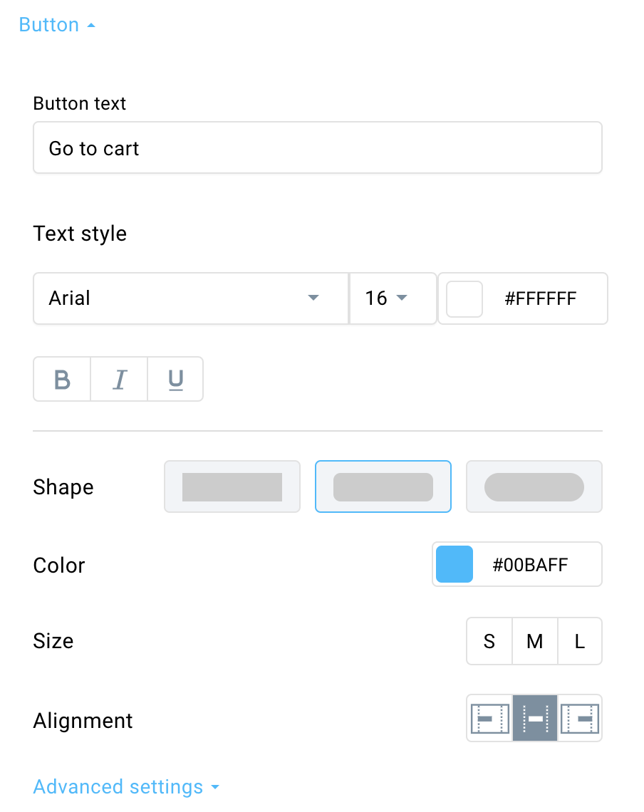The width and height of the screenshot is (644, 812).
Task: Select the square-corner button shape
Action: coord(232,486)
